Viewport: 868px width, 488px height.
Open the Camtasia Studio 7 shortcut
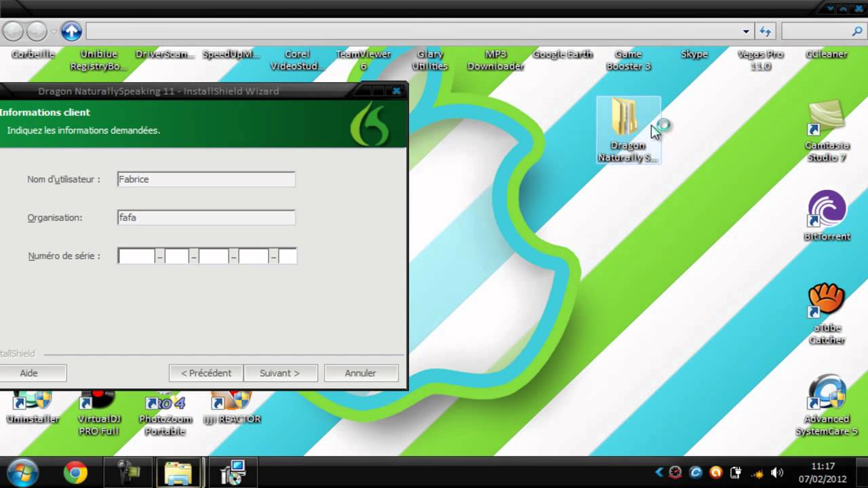pyautogui.click(x=827, y=131)
